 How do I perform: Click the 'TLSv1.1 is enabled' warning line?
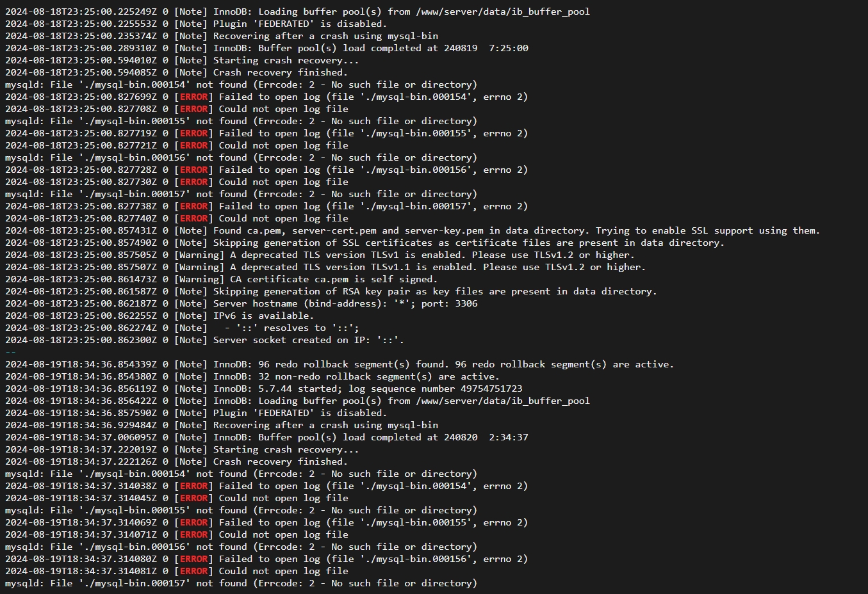coord(325,267)
